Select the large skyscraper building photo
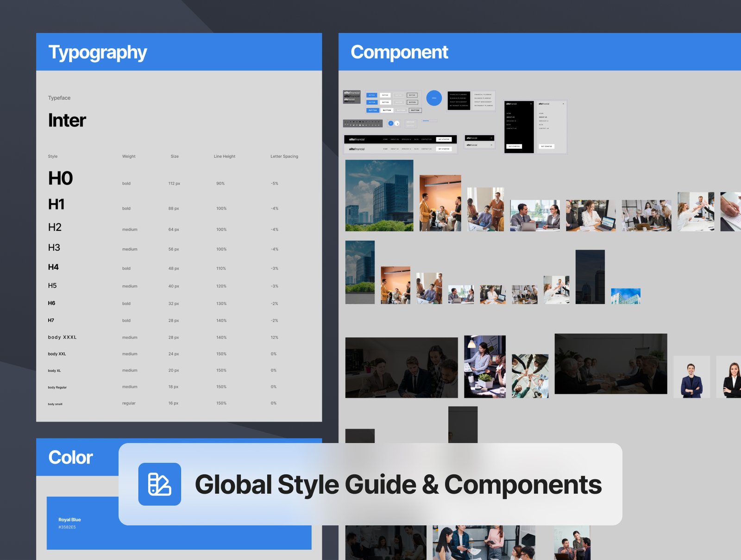Screen dimensions: 741x560 379,195
